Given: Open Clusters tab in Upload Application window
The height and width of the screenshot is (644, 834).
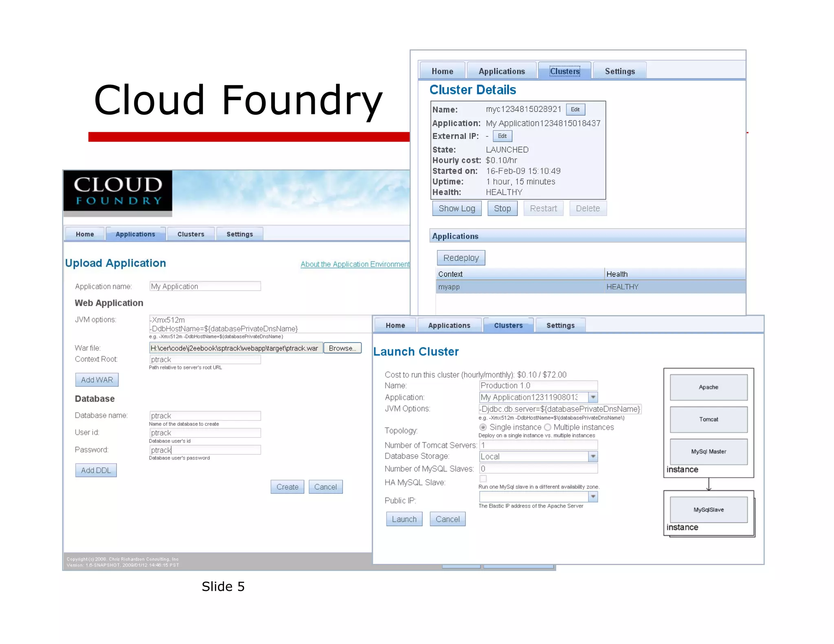Looking at the screenshot, I should tap(191, 234).
